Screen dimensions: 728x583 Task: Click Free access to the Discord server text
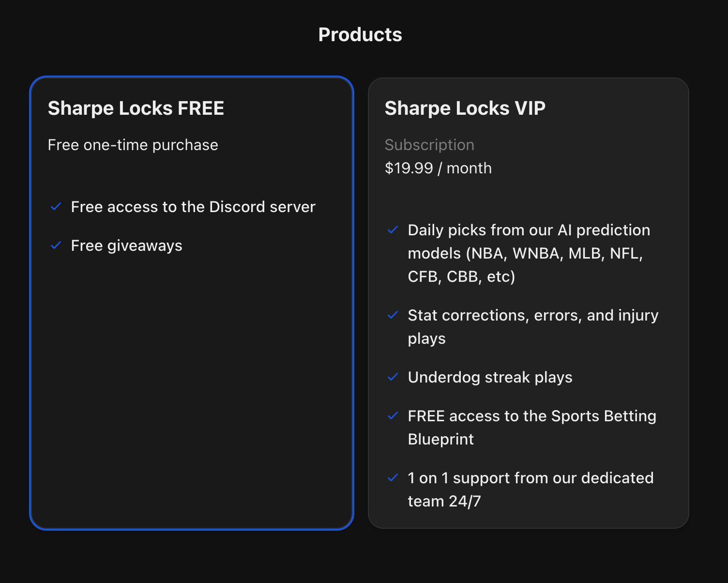[x=193, y=207]
